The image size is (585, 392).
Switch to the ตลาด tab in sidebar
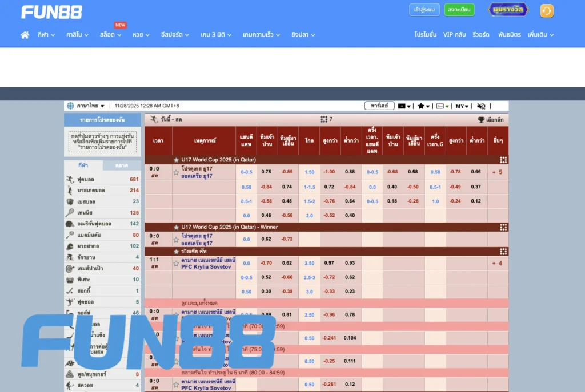click(122, 165)
